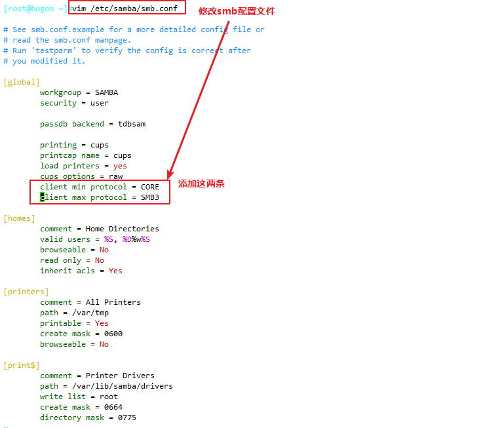The width and height of the screenshot is (504, 428).
Task: Click the 'load printers = yes' line
Action: point(84,166)
